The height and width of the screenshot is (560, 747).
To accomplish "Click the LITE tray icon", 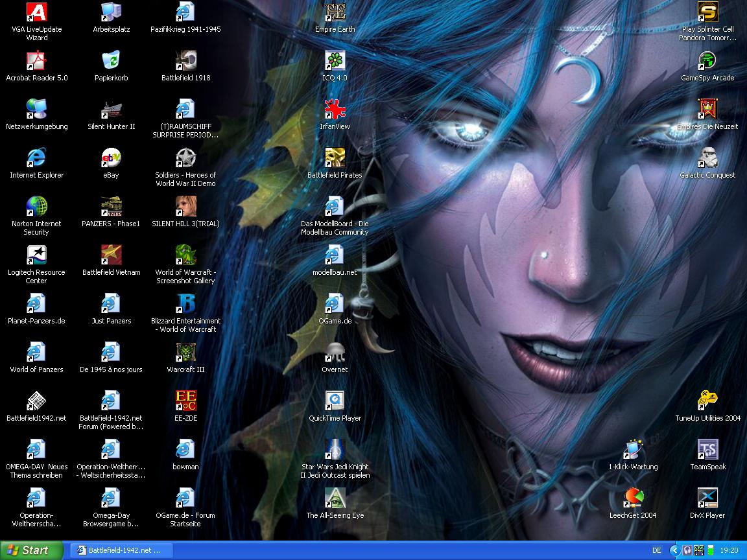I will pyautogui.click(x=698, y=550).
